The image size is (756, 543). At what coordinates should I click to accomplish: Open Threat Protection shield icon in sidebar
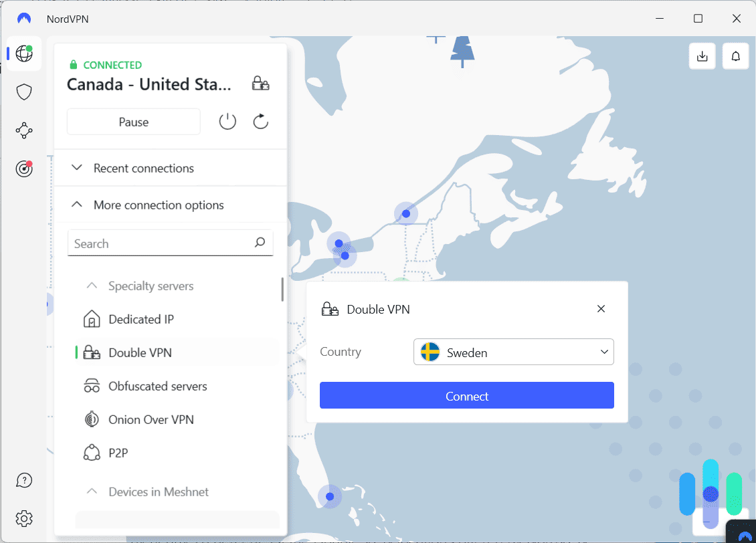24,92
